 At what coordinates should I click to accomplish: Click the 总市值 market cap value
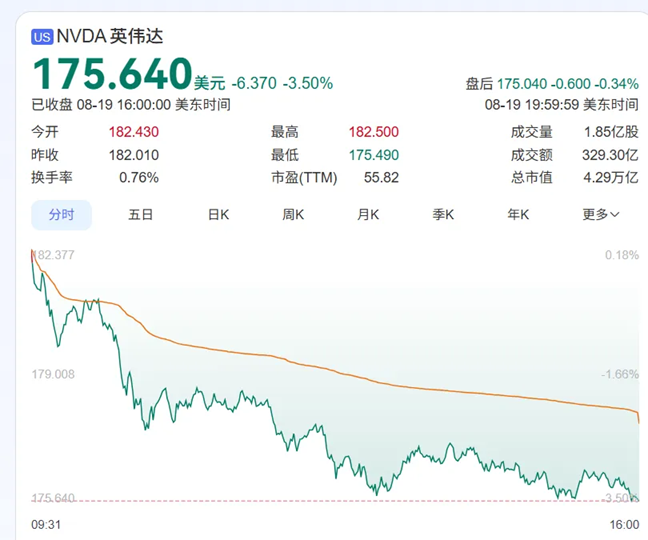pyautogui.click(x=612, y=178)
